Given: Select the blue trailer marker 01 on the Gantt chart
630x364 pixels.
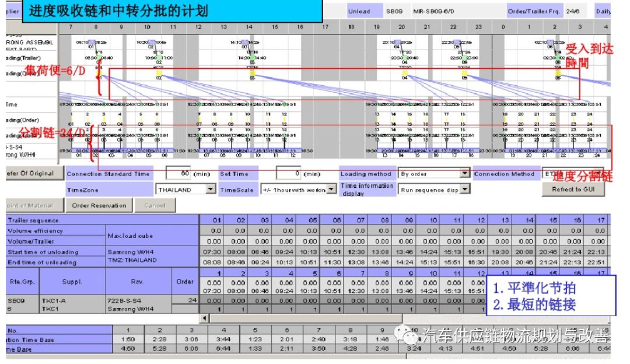Looking at the screenshot, I should (x=92, y=41).
